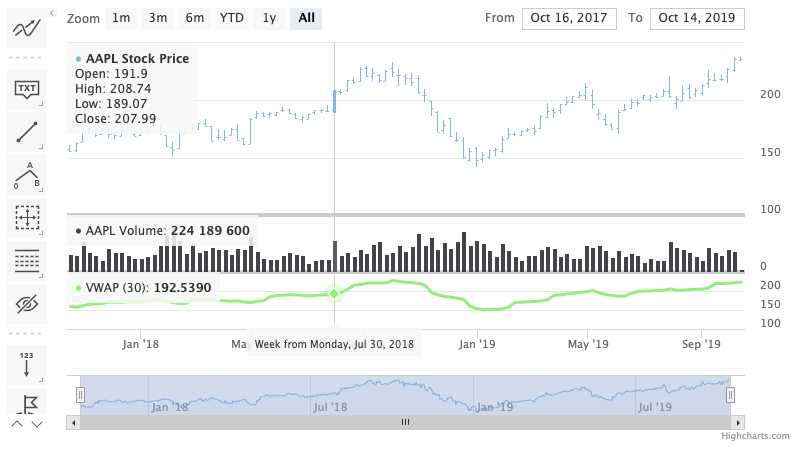The height and width of the screenshot is (452, 800).
Task: Select the TXT label annotation tool
Action: coord(27,89)
